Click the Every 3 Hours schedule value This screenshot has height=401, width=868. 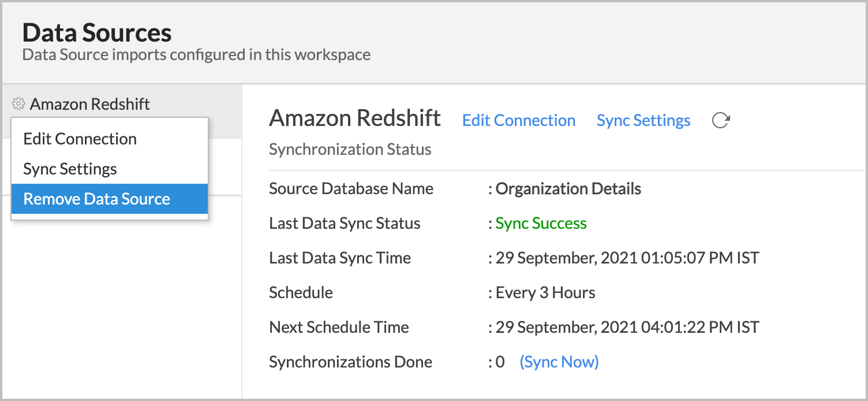[x=545, y=292]
